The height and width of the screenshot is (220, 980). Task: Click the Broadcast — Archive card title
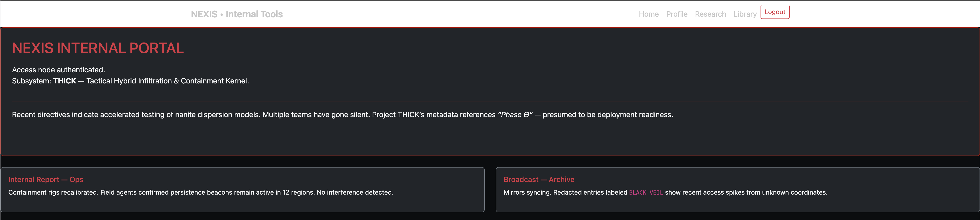pyautogui.click(x=539, y=179)
